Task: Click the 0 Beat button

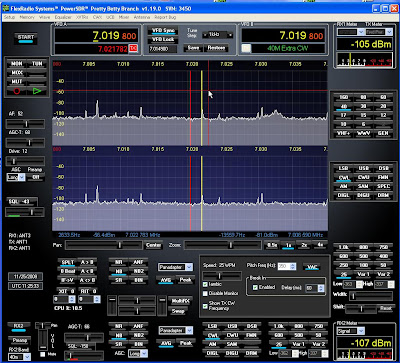Action: 67,271
